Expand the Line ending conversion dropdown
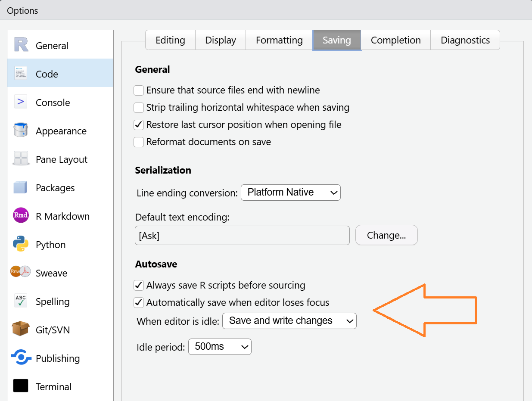Screen dimensions: 532x401 point(291,193)
